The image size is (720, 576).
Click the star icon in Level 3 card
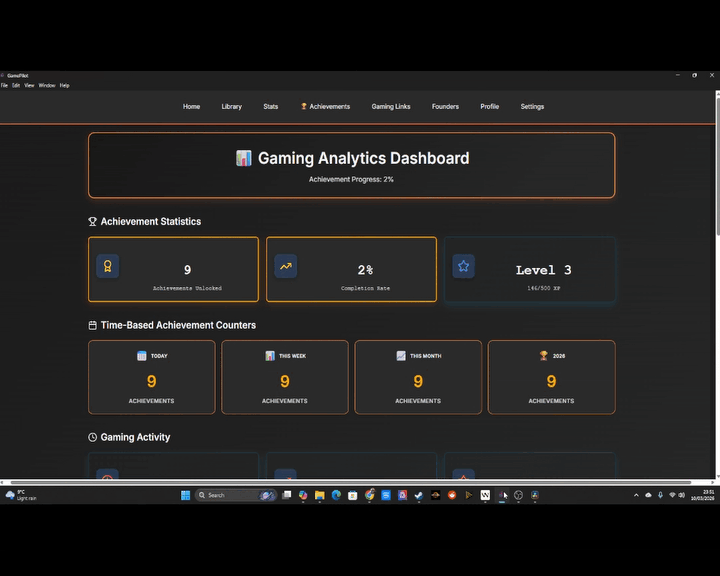(463, 266)
